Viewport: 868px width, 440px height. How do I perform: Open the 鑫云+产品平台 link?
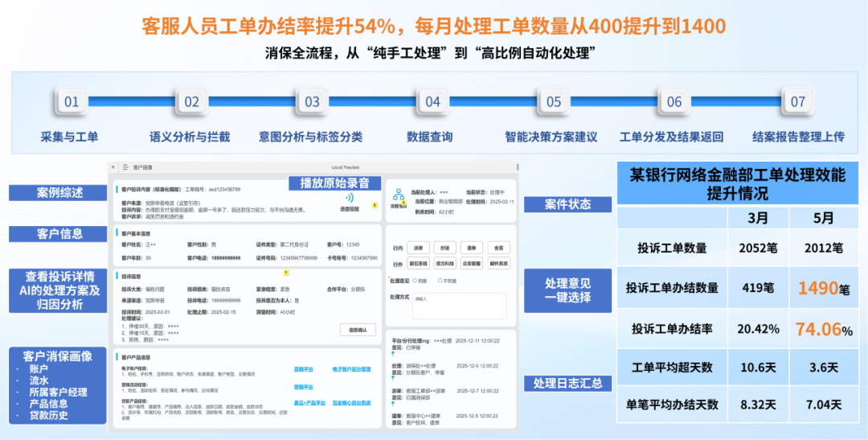click(x=309, y=403)
